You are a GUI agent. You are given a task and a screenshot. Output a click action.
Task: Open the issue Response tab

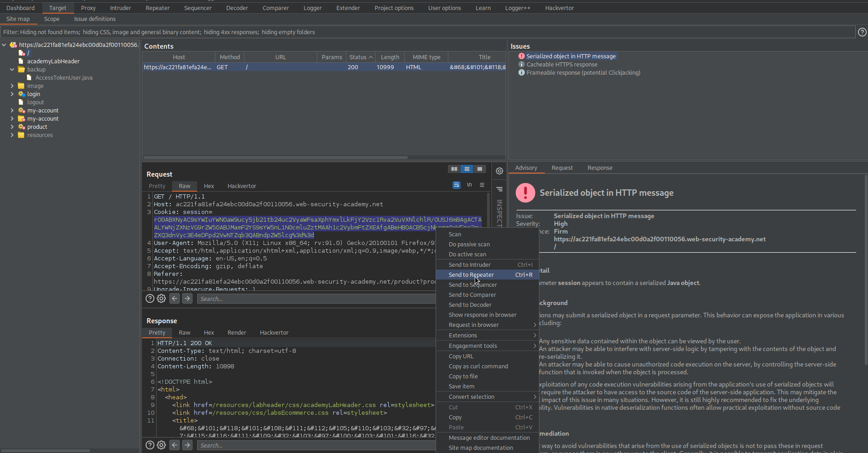click(x=600, y=168)
